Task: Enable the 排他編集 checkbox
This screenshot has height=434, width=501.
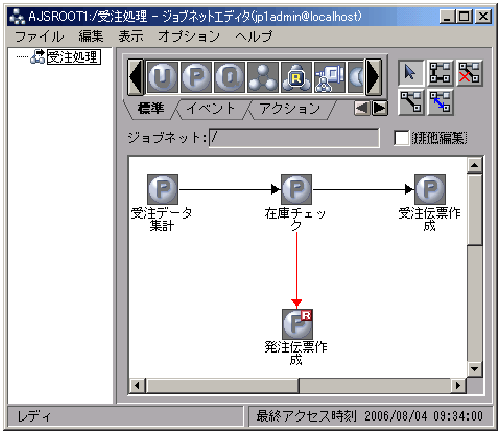Action: 401,138
